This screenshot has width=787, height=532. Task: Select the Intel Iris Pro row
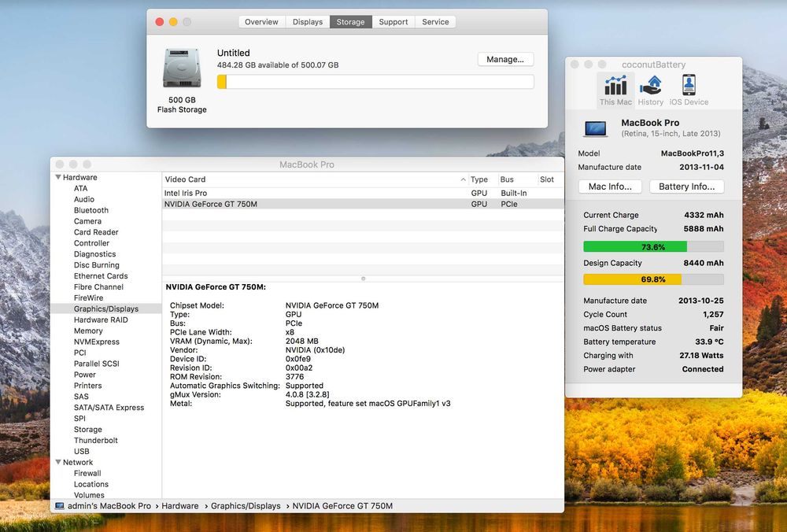click(363, 194)
